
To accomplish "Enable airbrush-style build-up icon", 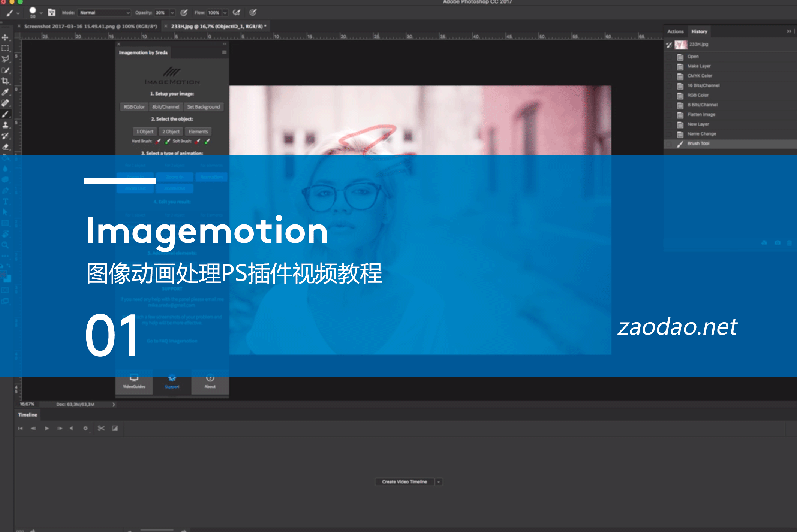I will pyautogui.click(x=237, y=13).
